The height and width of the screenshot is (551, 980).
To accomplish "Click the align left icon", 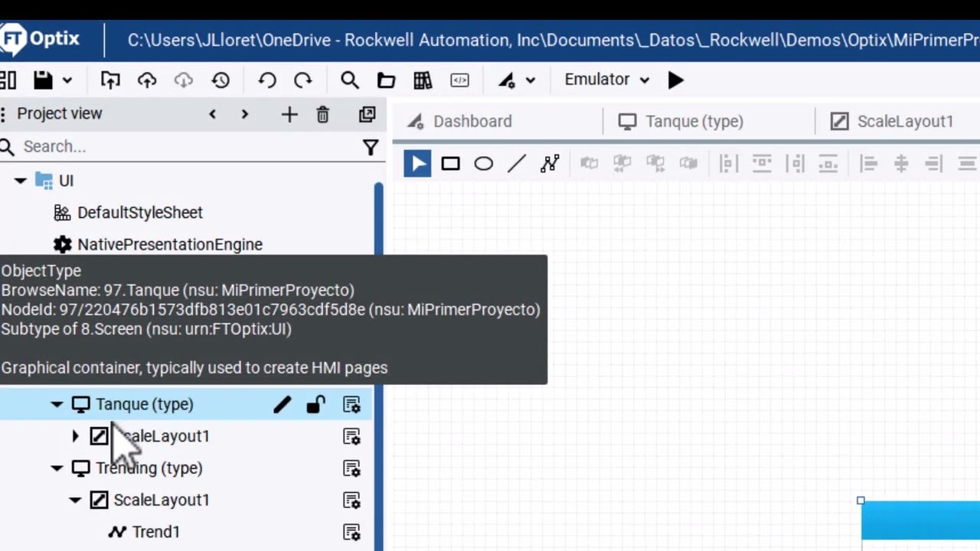I will click(x=868, y=164).
